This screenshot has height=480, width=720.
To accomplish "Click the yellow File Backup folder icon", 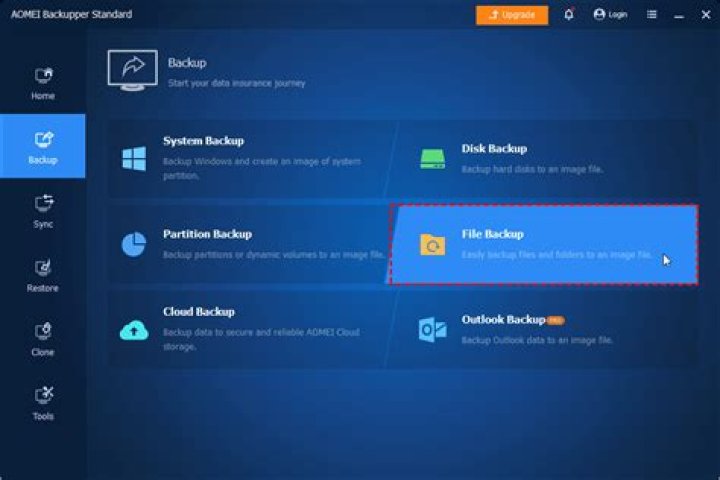I will pos(433,244).
